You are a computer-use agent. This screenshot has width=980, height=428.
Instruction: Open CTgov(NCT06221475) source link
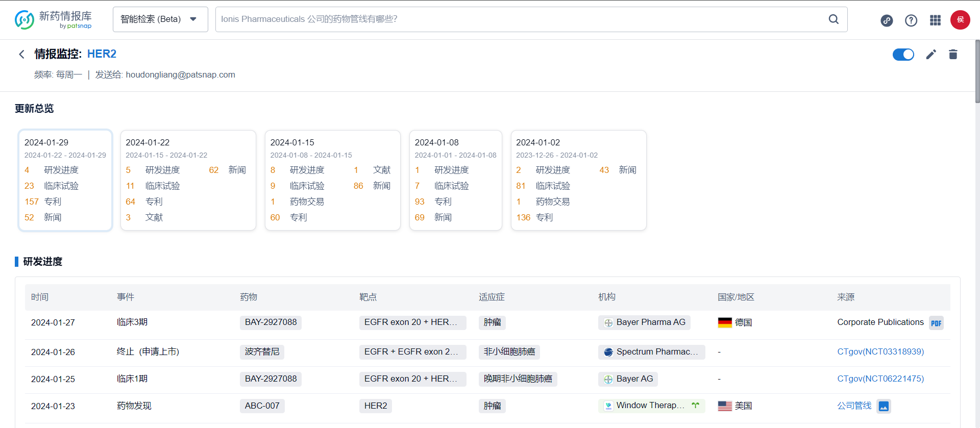(x=880, y=379)
